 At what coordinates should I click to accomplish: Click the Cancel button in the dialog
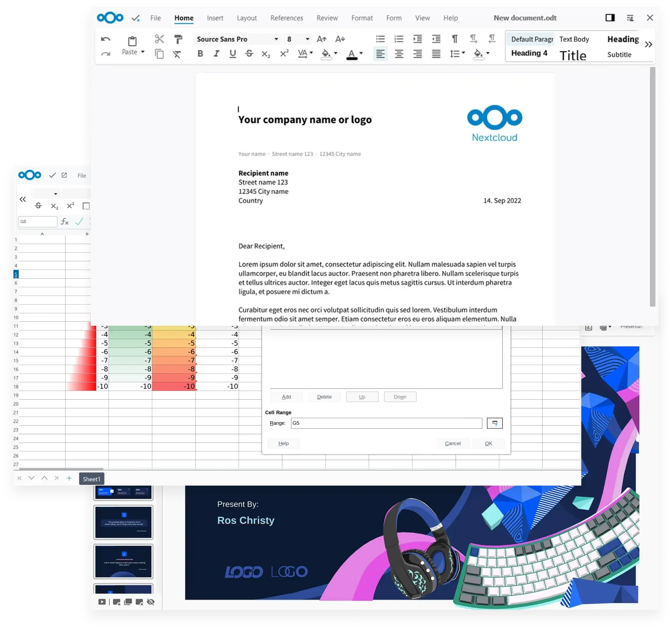pos(452,443)
